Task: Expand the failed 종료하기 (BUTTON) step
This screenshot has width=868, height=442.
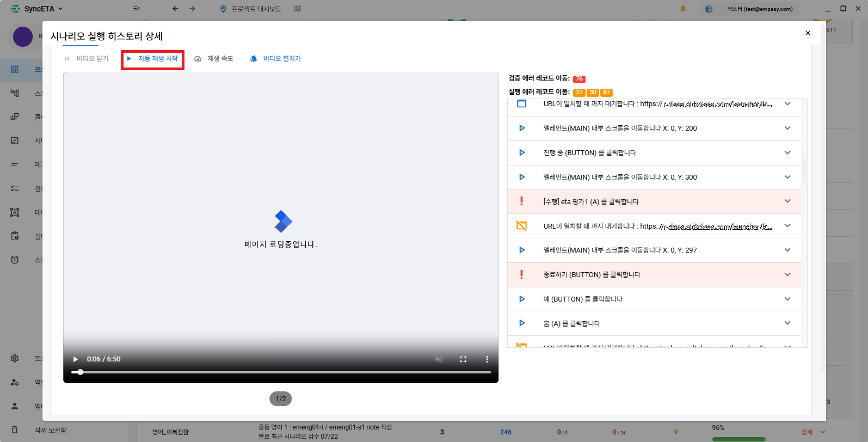Action: point(787,275)
